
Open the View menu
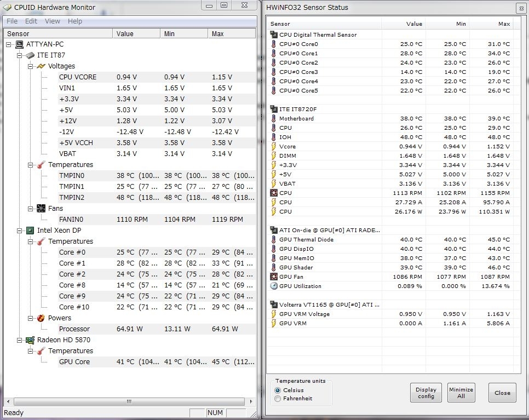pyautogui.click(x=53, y=21)
